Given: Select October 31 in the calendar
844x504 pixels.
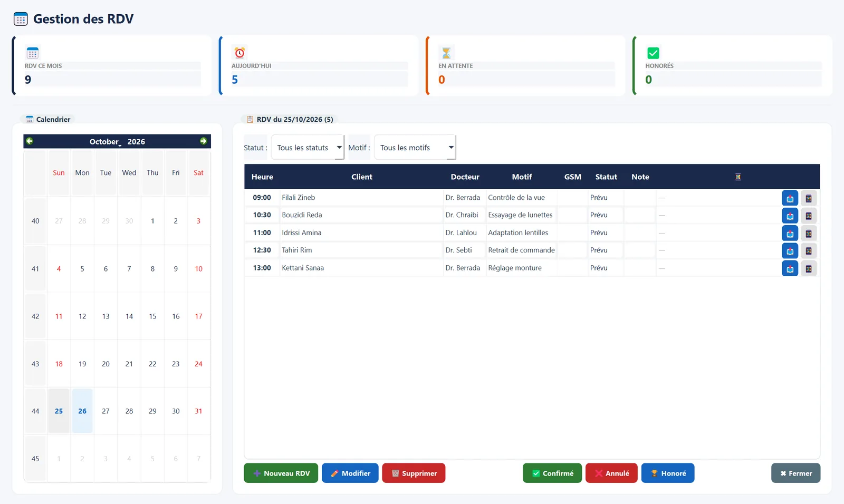Looking at the screenshot, I should [x=198, y=411].
